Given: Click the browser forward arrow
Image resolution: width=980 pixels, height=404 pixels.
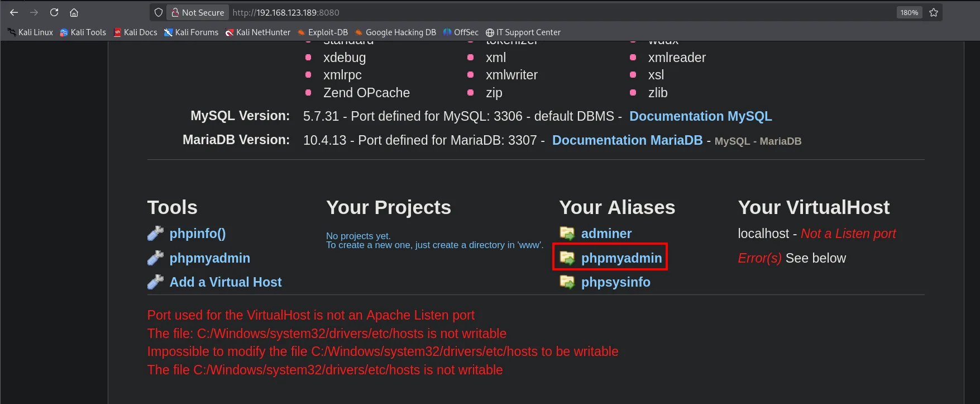Looking at the screenshot, I should 34,12.
